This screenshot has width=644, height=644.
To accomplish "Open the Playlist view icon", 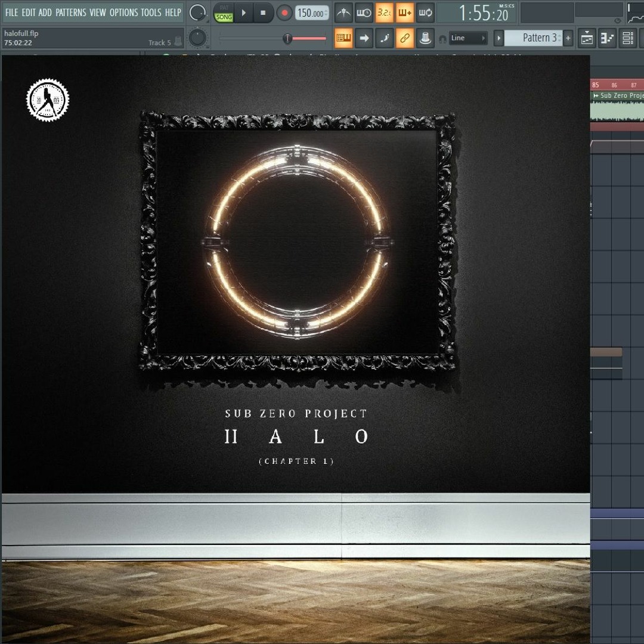I will click(x=587, y=38).
